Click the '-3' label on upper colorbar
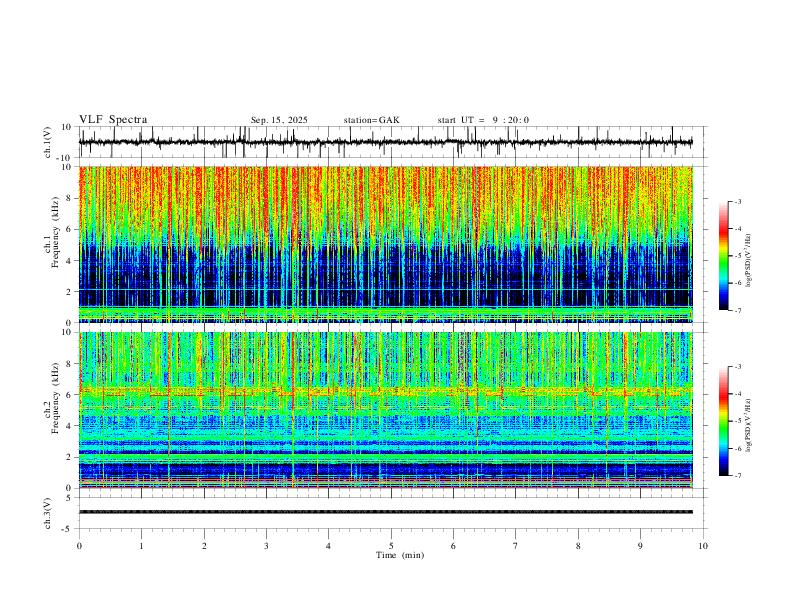Viewport: 792px width, 612px height. click(737, 201)
